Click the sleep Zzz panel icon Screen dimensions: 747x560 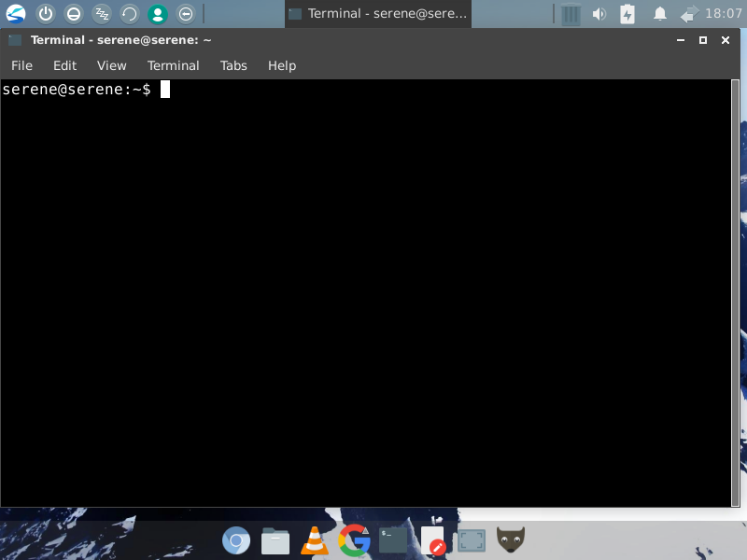point(102,14)
